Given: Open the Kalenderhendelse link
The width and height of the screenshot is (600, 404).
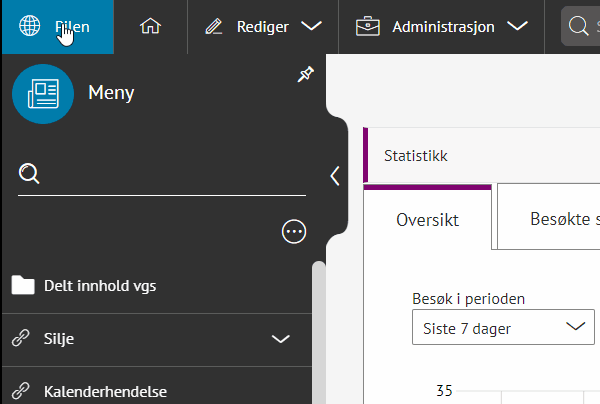Looking at the screenshot, I should pos(105,391).
